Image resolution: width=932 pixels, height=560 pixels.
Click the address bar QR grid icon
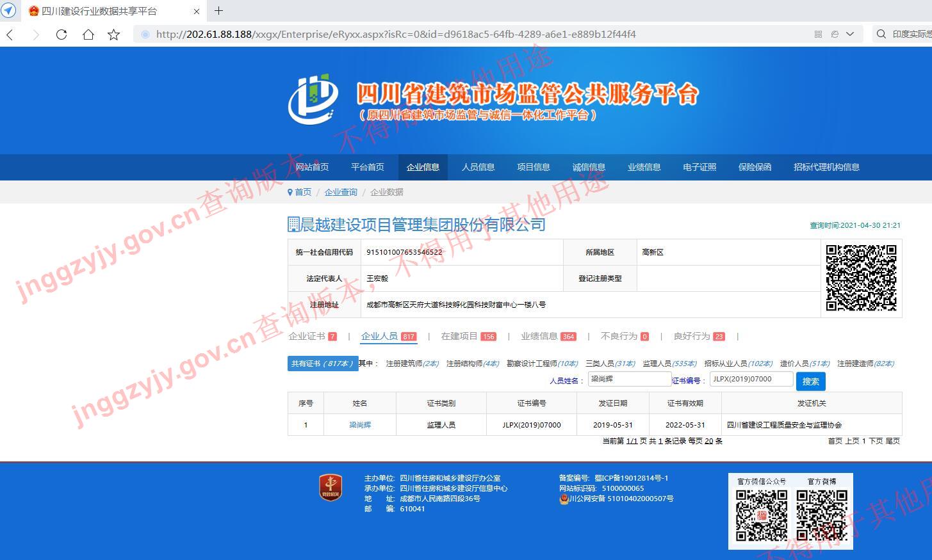[818, 35]
